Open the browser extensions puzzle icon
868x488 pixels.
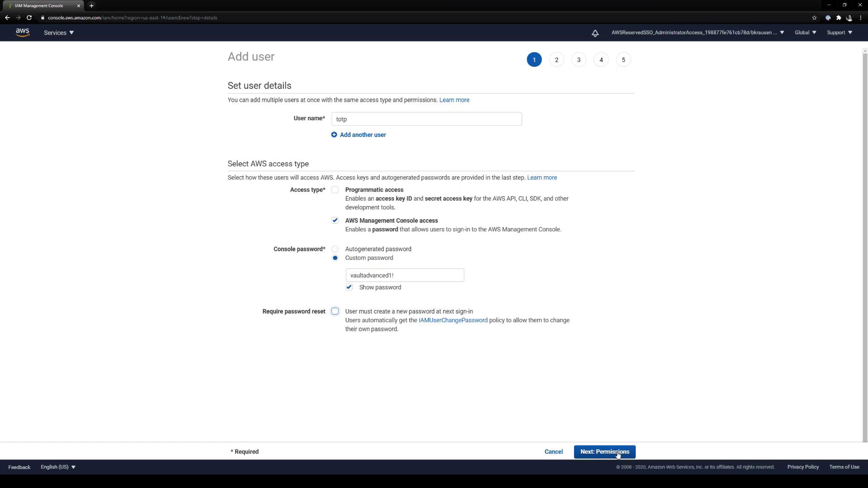click(839, 18)
